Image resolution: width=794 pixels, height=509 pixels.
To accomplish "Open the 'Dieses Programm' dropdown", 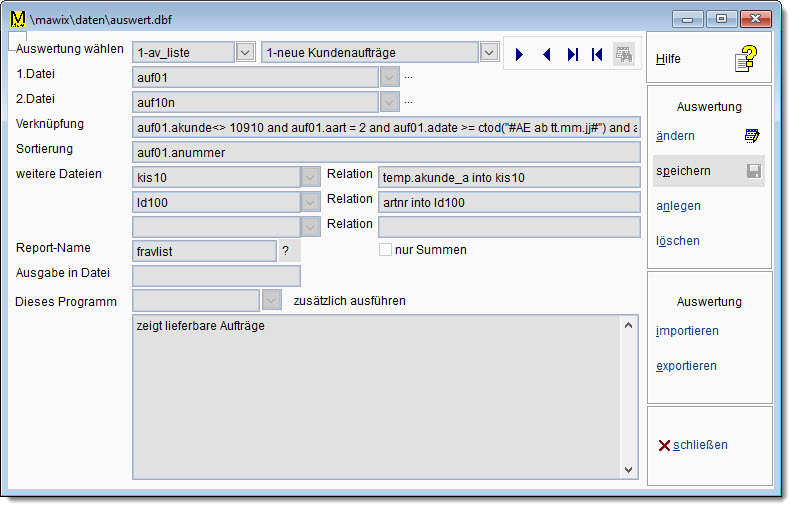I will click(x=271, y=300).
